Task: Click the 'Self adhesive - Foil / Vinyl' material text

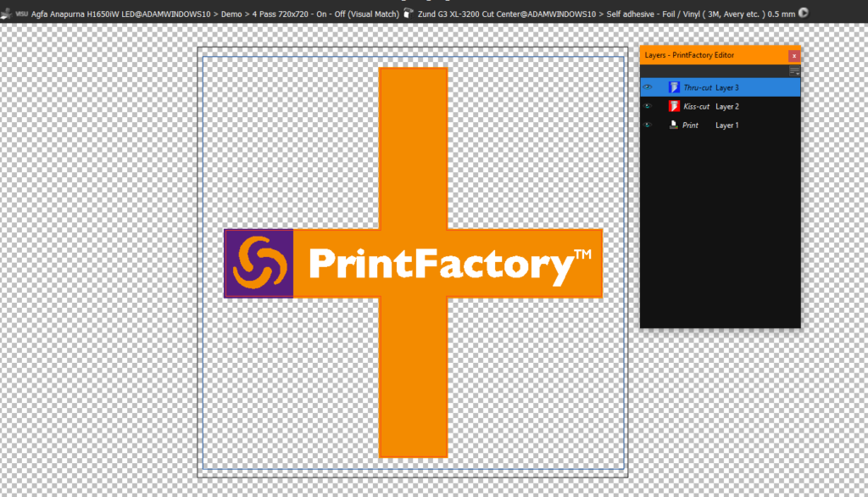Action: tap(653, 14)
